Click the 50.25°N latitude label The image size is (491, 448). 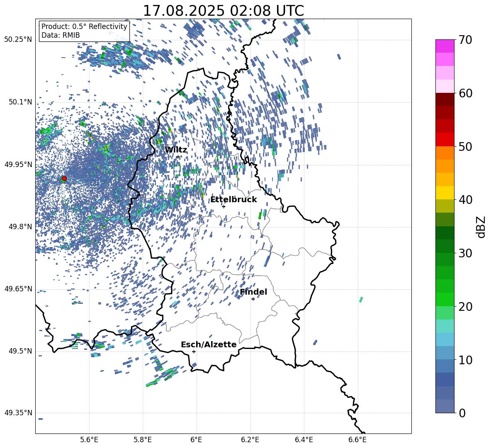pyautogui.click(x=18, y=40)
